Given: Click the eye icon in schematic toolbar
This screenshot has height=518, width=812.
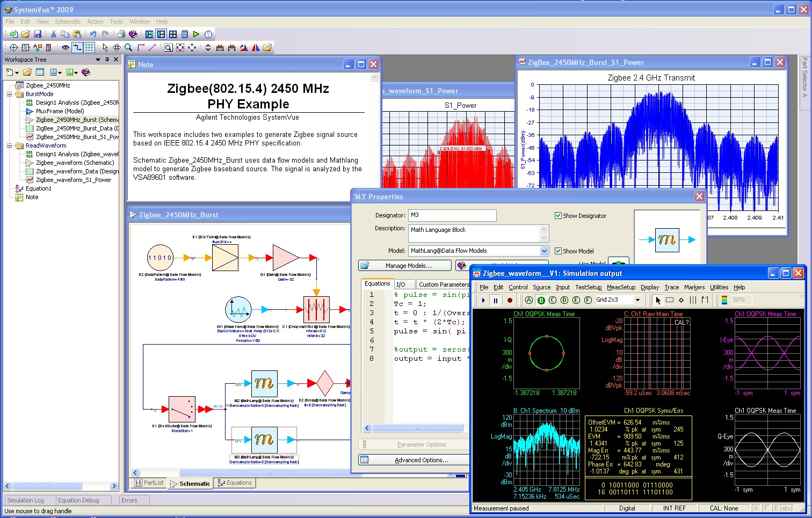Looking at the screenshot, I should click(x=66, y=48).
